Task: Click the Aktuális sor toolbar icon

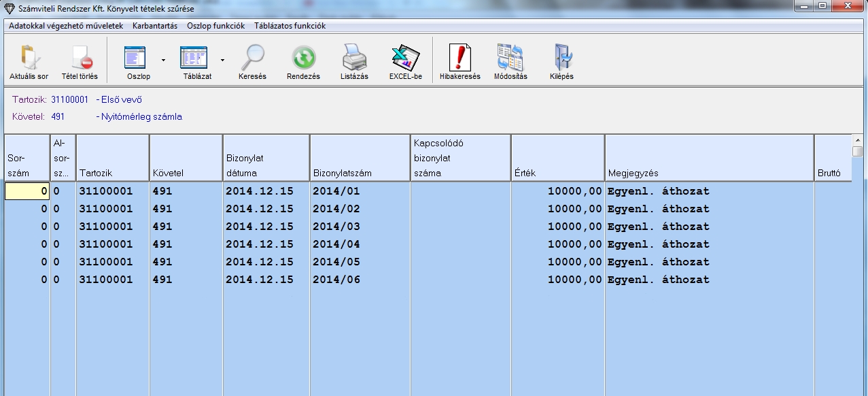Action: [x=29, y=59]
